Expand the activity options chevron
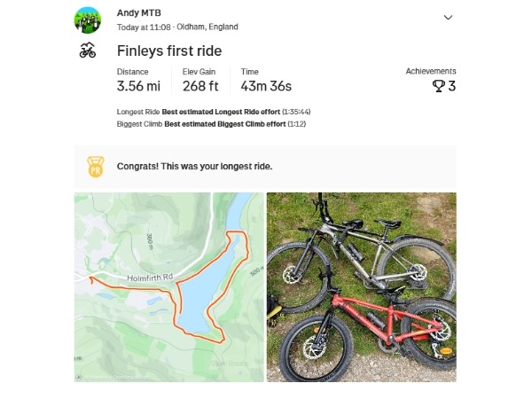 click(448, 18)
